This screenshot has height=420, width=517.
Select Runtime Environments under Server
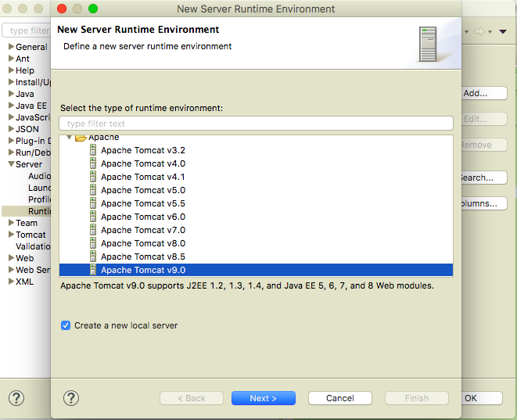pyautogui.click(x=27, y=211)
